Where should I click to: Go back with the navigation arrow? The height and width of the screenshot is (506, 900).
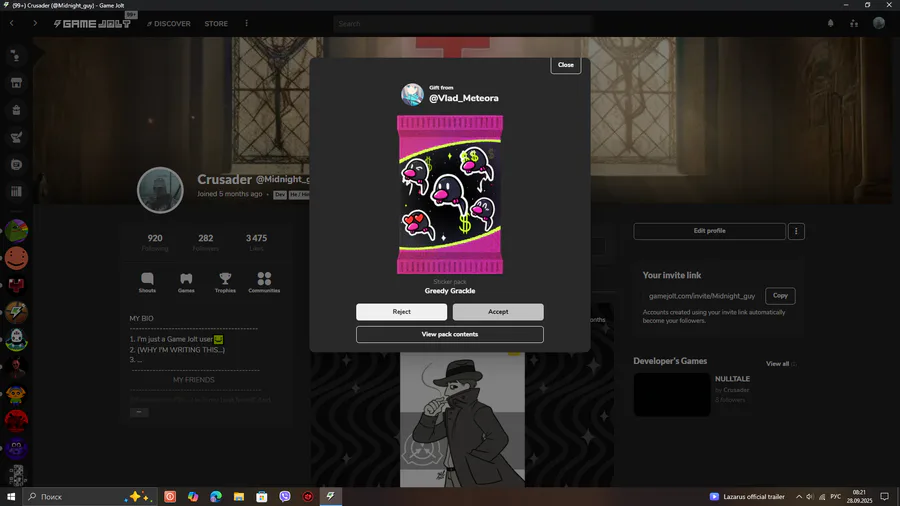(11, 24)
